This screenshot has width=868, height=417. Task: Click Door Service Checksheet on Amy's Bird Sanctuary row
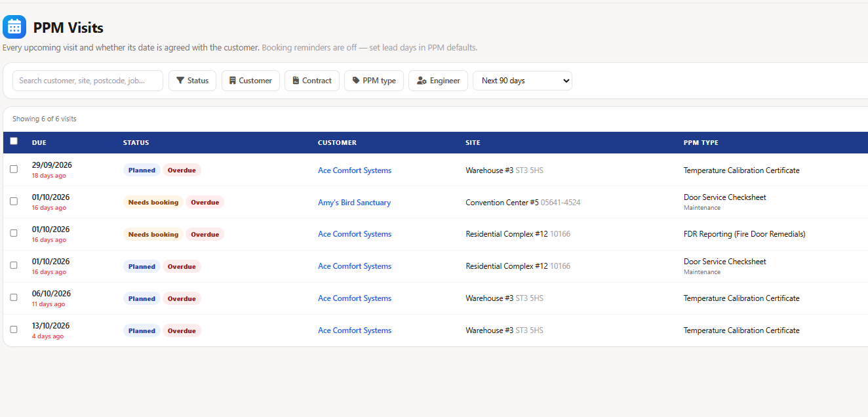tap(724, 197)
